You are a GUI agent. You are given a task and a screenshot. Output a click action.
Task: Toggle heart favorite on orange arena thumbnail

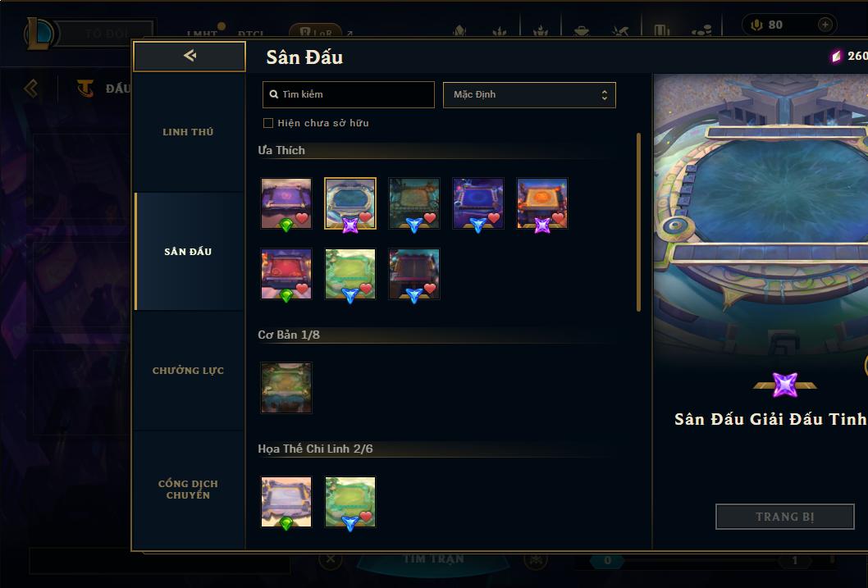[x=558, y=218]
